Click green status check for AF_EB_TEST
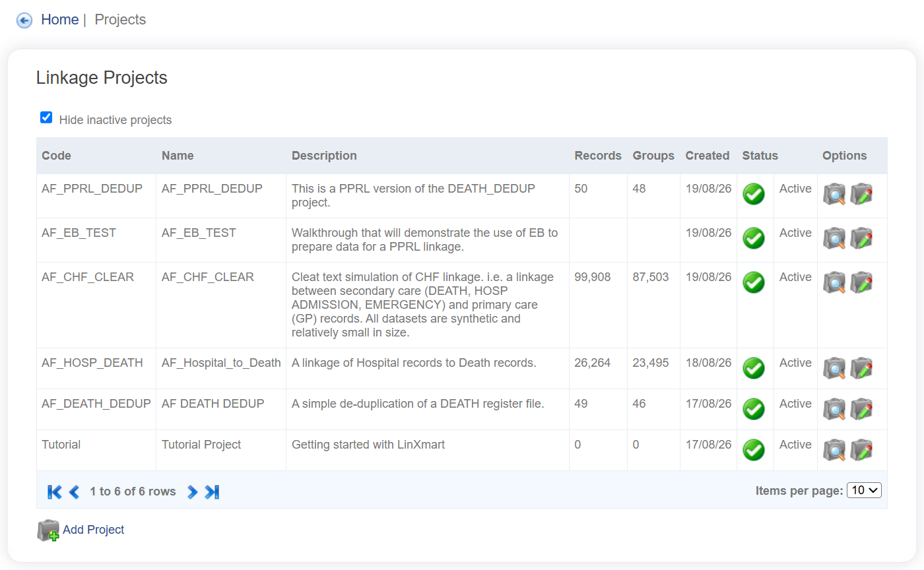This screenshot has width=924, height=570. coord(754,238)
